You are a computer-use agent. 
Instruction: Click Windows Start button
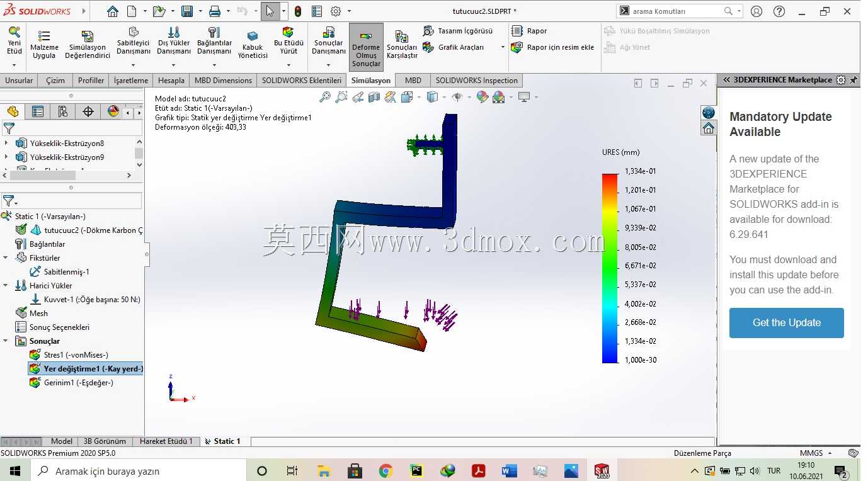pos(14,470)
